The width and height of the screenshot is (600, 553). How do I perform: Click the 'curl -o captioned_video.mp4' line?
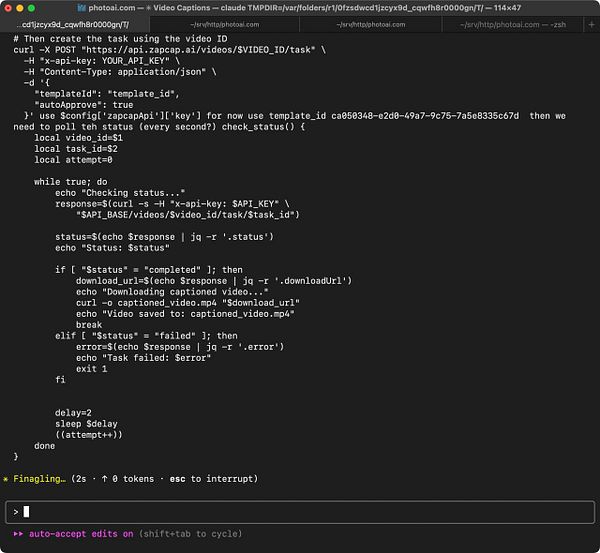click(188, 303)
